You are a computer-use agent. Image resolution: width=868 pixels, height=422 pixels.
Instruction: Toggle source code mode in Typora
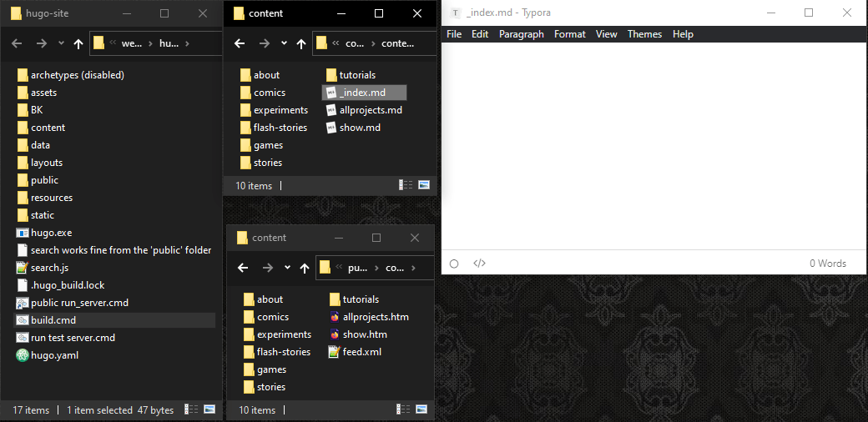(x=479, y=264)
